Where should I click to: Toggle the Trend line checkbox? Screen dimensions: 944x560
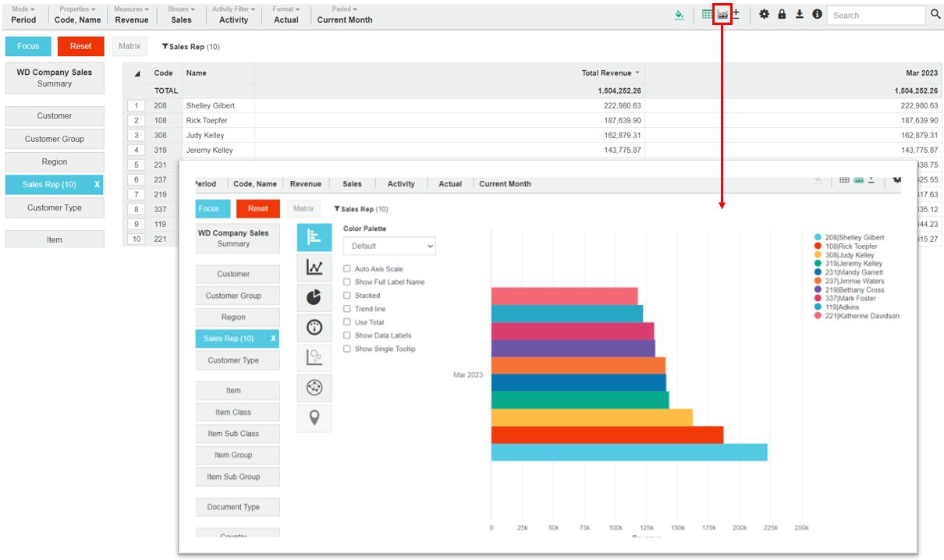click(x=347, y=309)
